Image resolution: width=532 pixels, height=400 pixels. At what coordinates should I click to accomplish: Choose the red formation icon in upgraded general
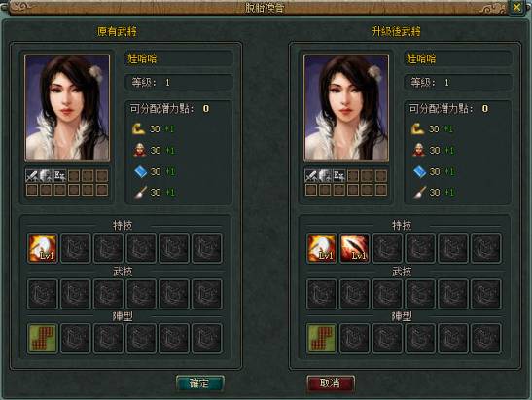322,339
